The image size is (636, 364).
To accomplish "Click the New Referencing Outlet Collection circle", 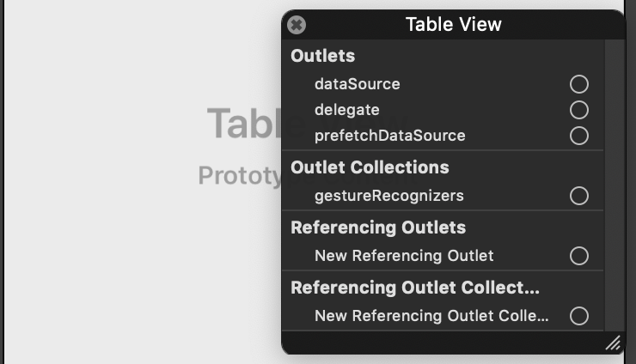I will [x=578, y=316].
